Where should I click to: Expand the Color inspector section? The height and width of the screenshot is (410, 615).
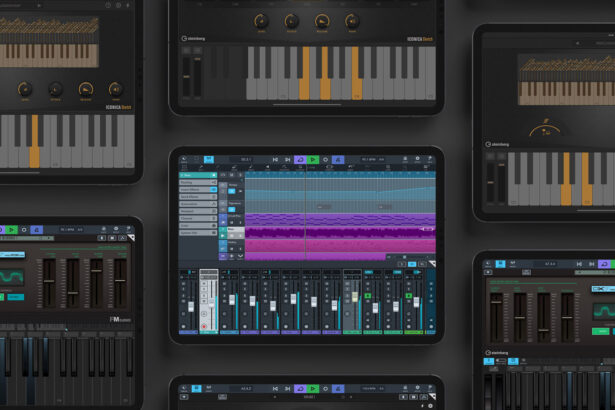[198, 226]
